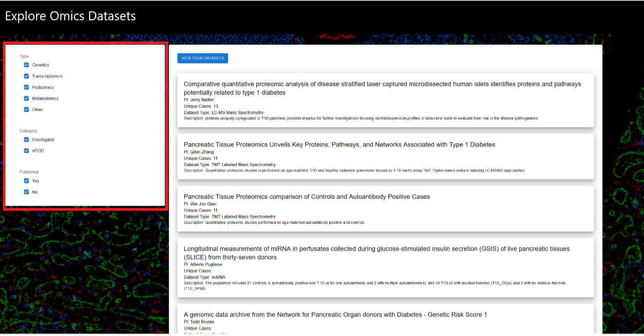Viewport: 644px width, 336px height.
Task: Uncheck the Published Yes checkbox
Action: 27,181
